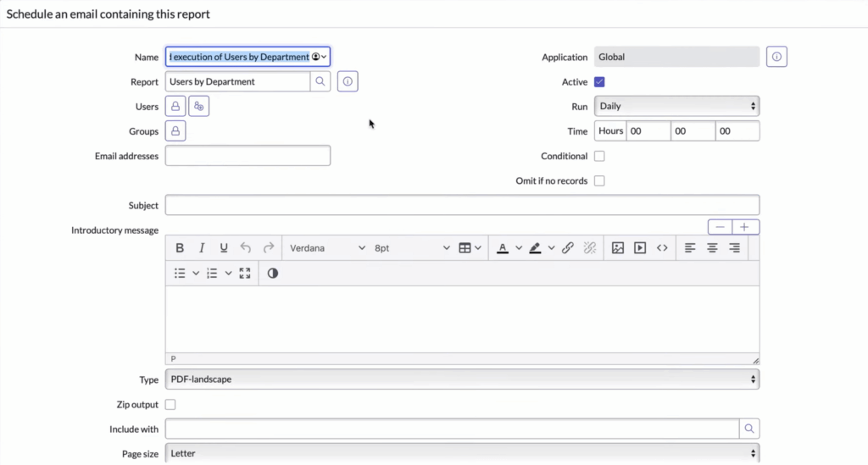This screenshot has width=868, height=465.
Task: Click the source code view icon
Action: (662, 248)
